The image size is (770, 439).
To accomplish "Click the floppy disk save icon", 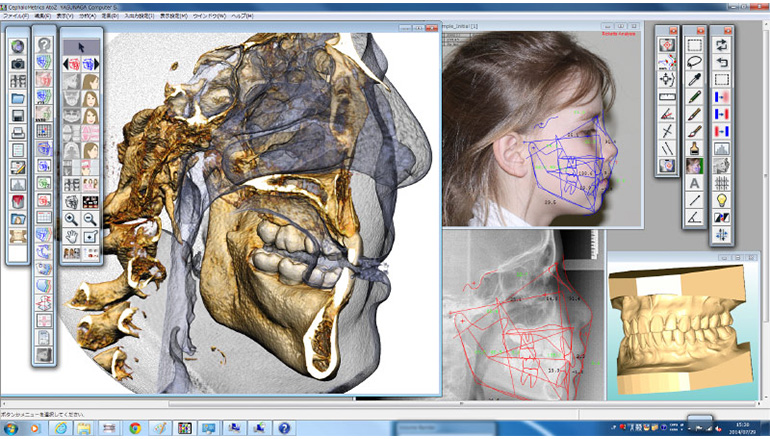I will 18,115.
